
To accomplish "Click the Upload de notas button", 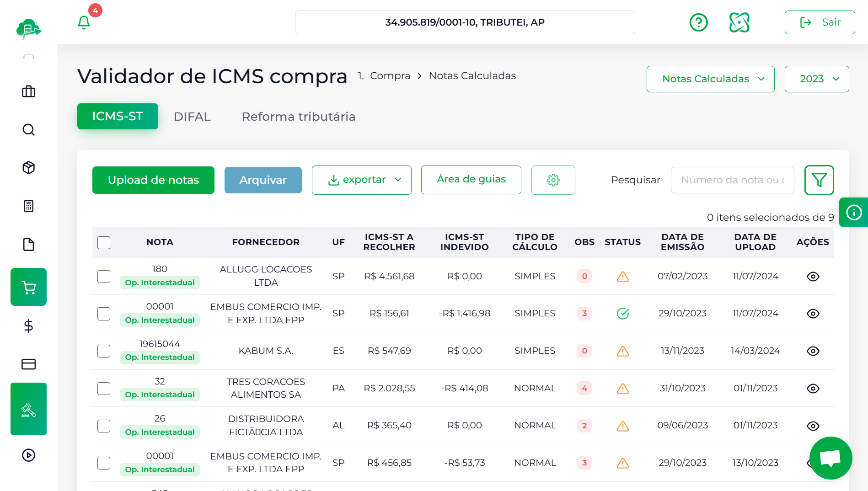I will pyautogui.click(x=153, y=180).
